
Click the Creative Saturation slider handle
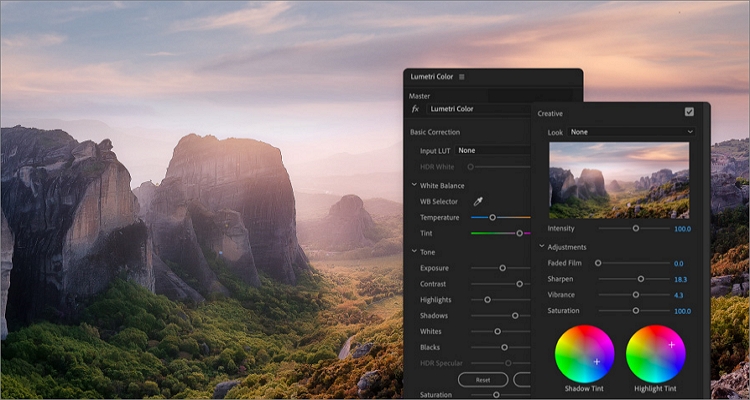tap(636, 311)
